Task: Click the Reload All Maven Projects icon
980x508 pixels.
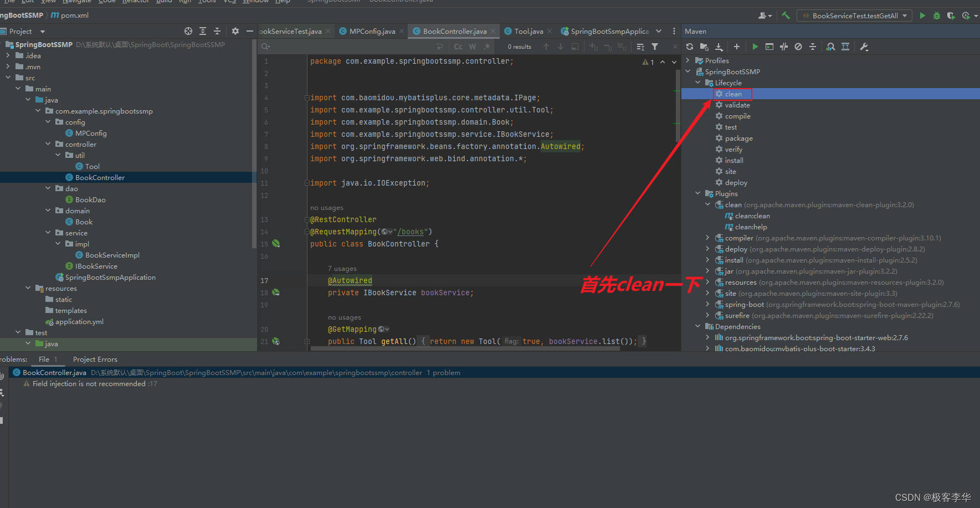Action: [x=690, y=47]
